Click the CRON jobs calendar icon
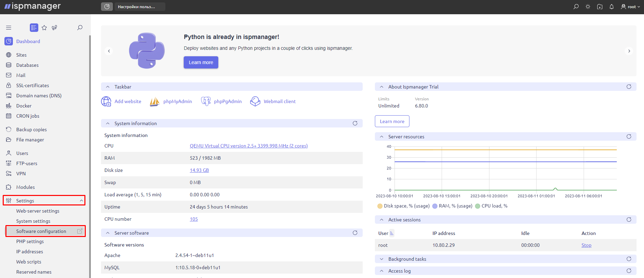 [9, 116]
